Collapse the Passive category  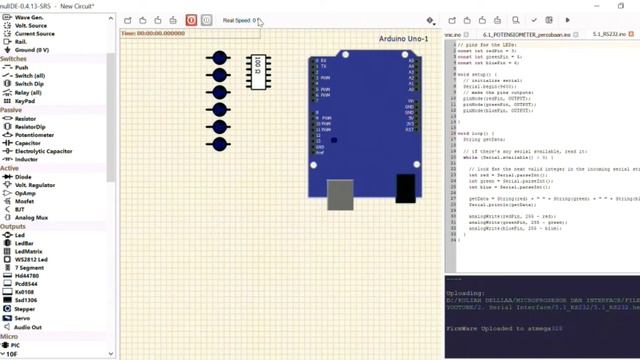11,110
